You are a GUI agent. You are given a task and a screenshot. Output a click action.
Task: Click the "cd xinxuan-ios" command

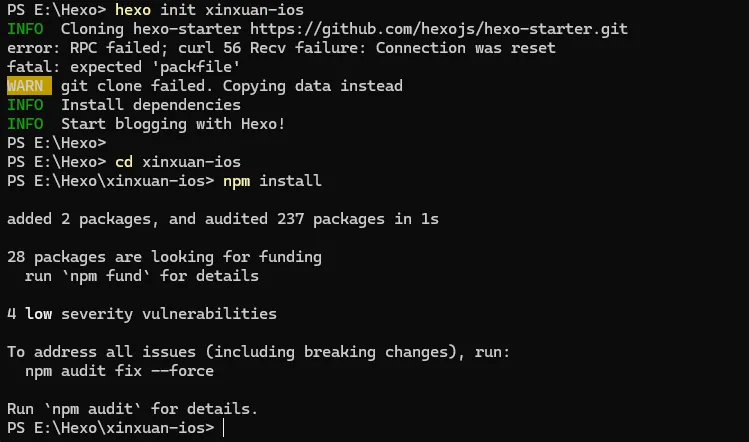pyautogui.click(x=178, y=162)
